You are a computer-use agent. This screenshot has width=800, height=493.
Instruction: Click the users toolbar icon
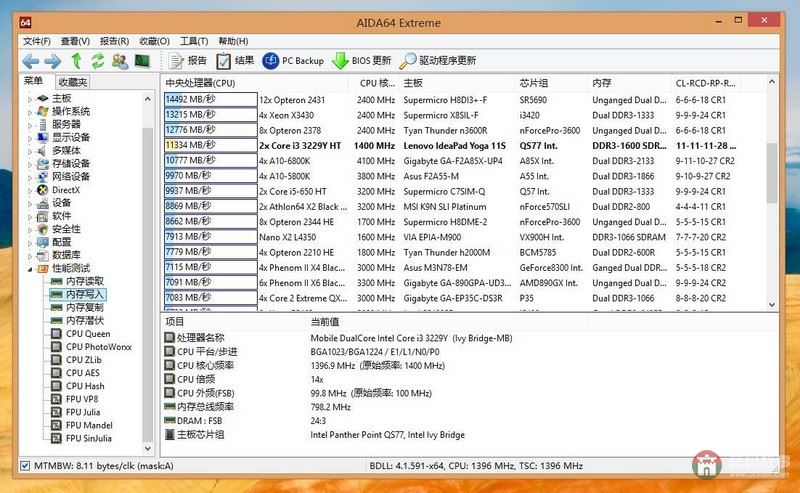tap(120, 61)
